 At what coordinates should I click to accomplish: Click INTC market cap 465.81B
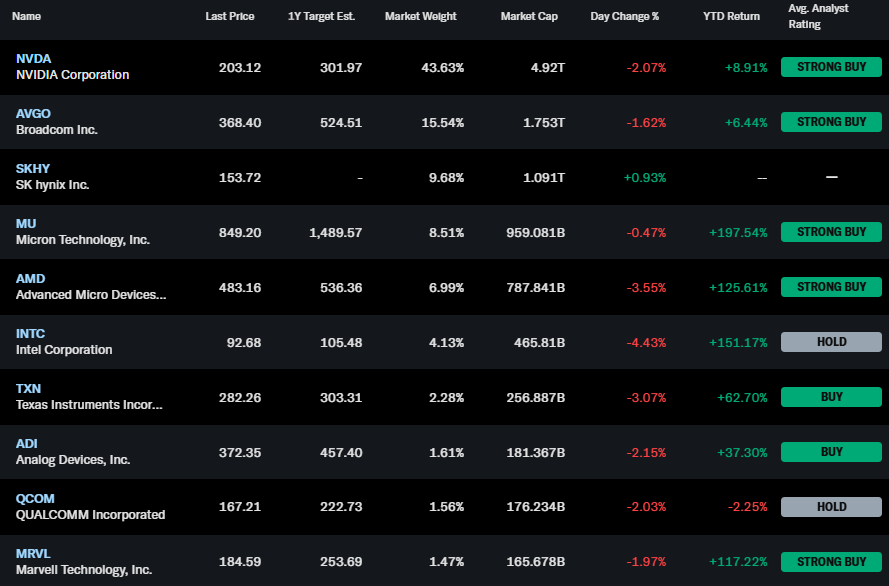click(x=540, y=342)
